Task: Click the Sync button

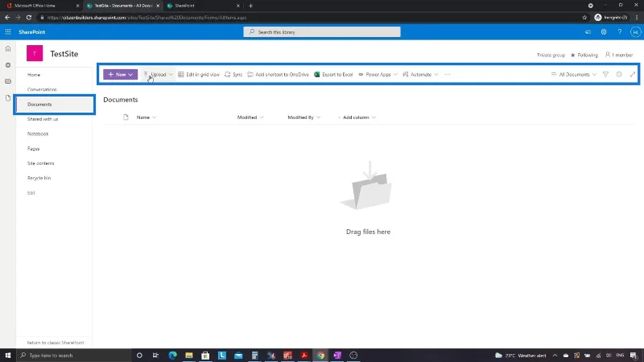Action: pos(233,74)
